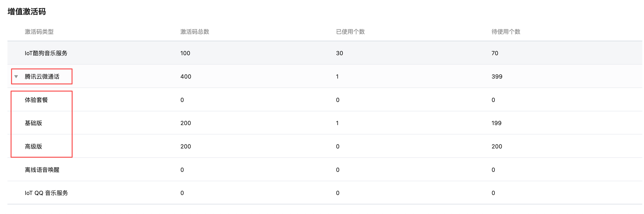
Task: Click total count 100 for IoT酷狗音乐服务
Action: pyautogui.click(x=185, y=53)
